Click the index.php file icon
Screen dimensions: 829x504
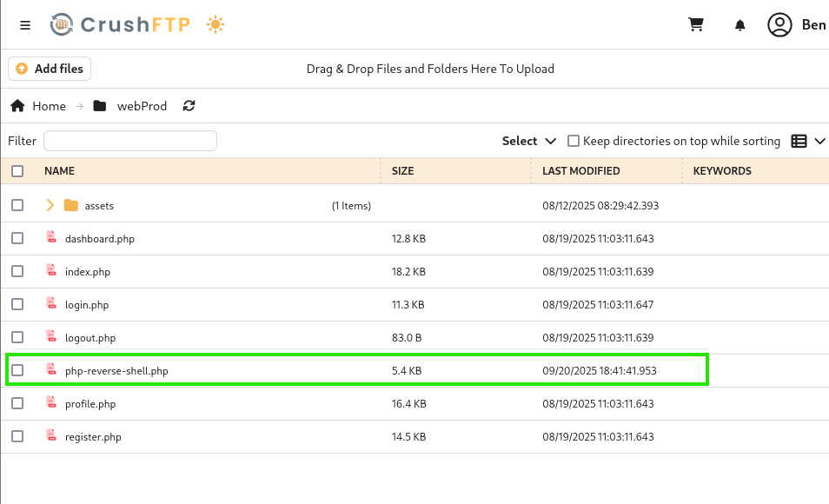[51, 269]
